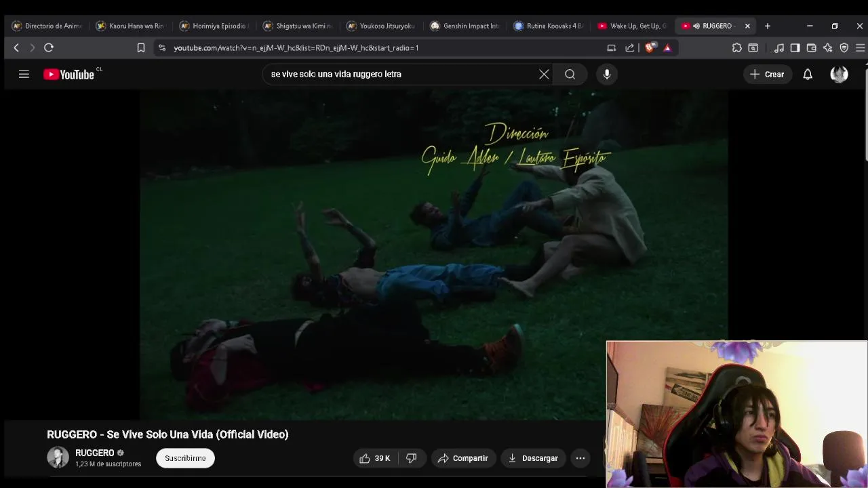Open site settings icon beside the URL
This screenshot has height=488, width=868.
click(x=162, y=47)
